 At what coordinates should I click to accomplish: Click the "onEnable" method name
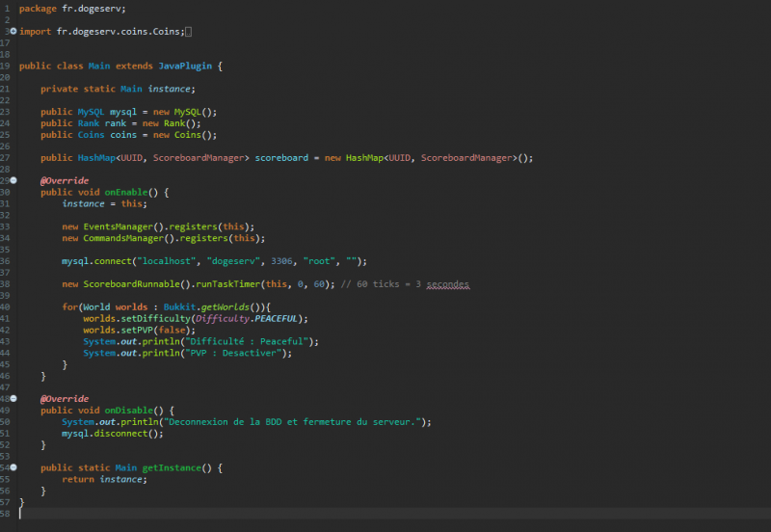(126, 192)
